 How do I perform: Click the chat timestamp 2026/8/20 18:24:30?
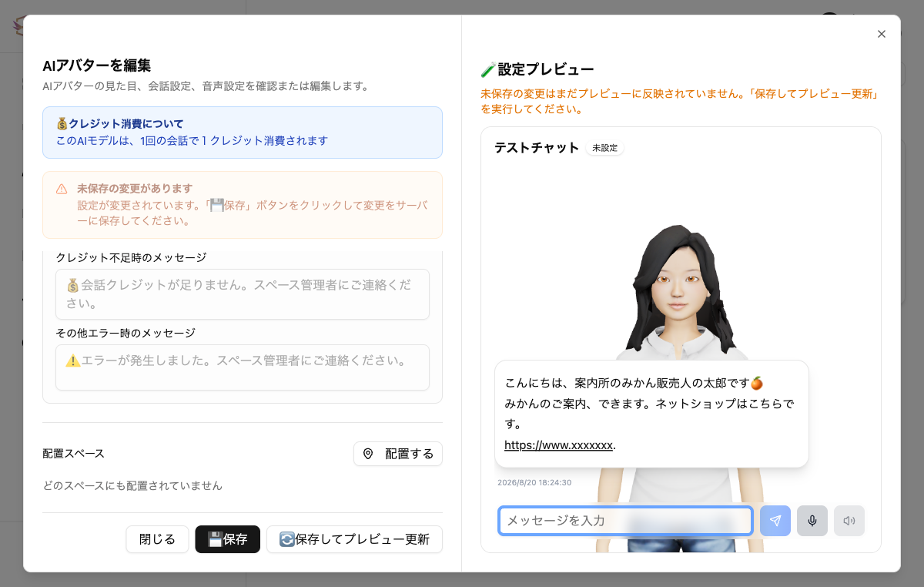[534, 483]
